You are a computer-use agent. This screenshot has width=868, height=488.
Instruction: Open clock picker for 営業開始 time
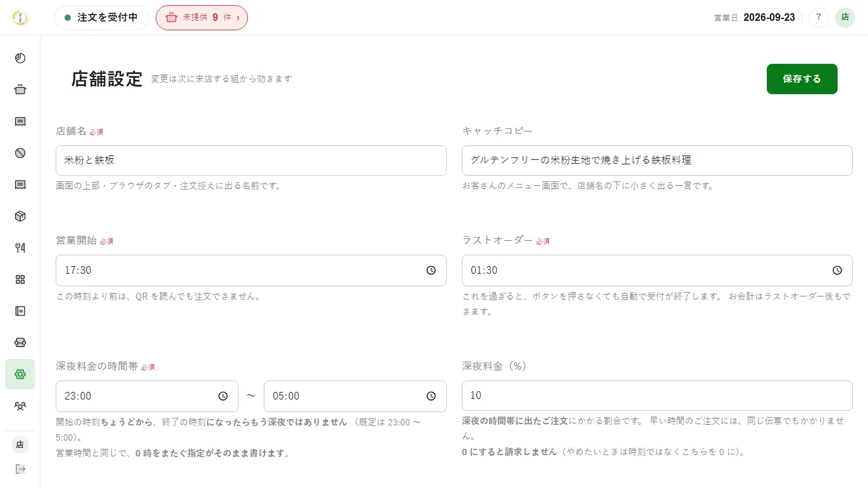pos(431,271)
